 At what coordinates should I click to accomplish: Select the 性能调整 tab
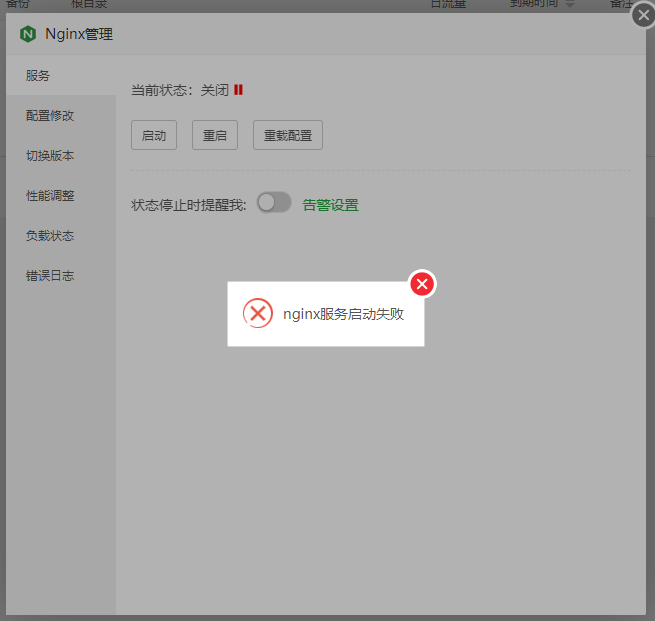click(x=61, y=195)
